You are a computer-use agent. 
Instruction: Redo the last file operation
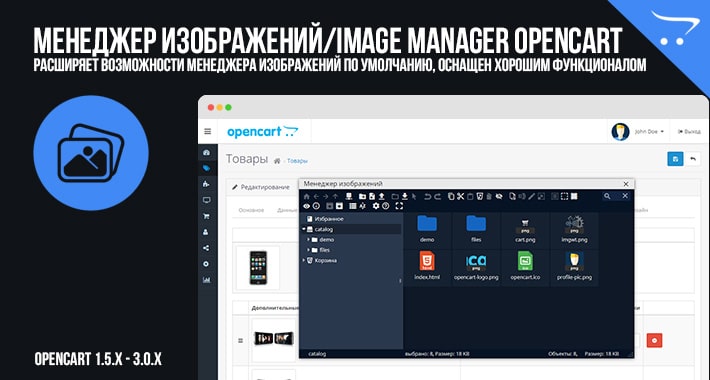pyautogui.click(x=438, y=196)
